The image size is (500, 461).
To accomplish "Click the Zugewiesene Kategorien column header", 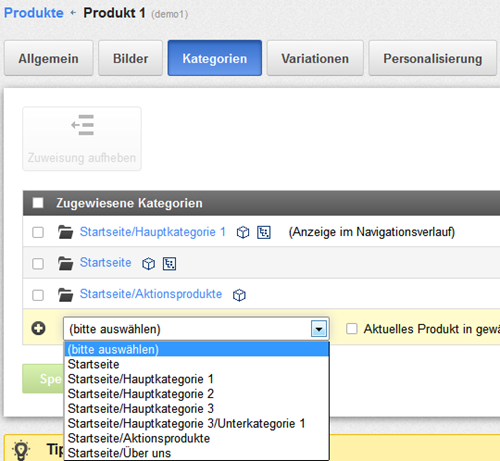I will pyautogui.click(x=129, y=203).
